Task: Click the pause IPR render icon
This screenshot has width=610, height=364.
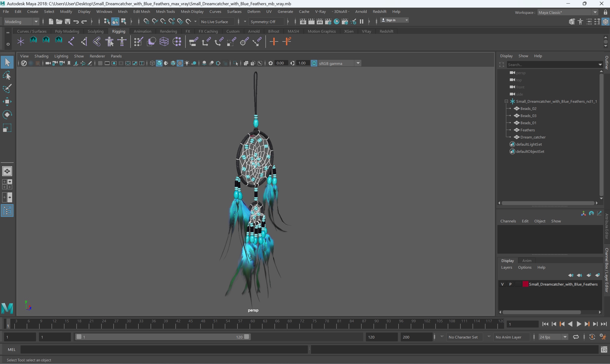Action: pos(362,22)
